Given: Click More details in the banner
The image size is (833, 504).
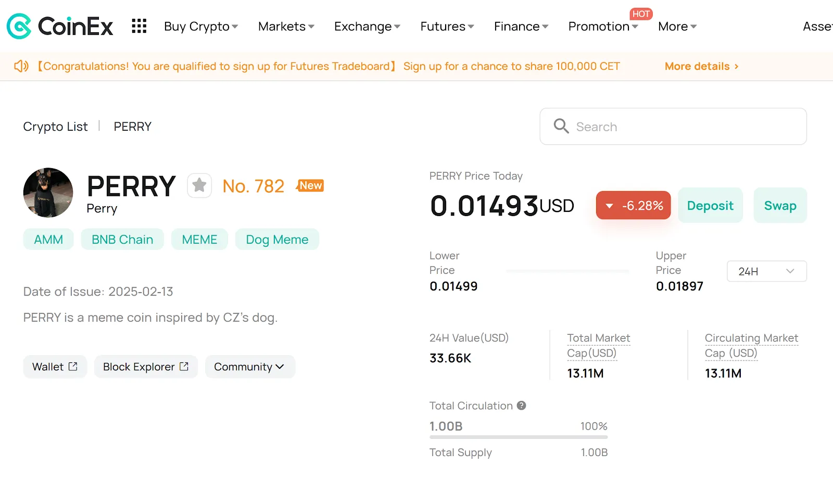Looking at the screenshot, I should (x=702, y=66).
